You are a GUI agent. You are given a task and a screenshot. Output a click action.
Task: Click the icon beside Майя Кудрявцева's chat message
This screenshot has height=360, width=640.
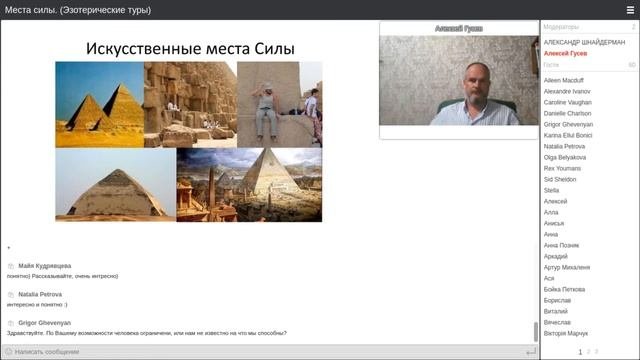coord(11,266)
